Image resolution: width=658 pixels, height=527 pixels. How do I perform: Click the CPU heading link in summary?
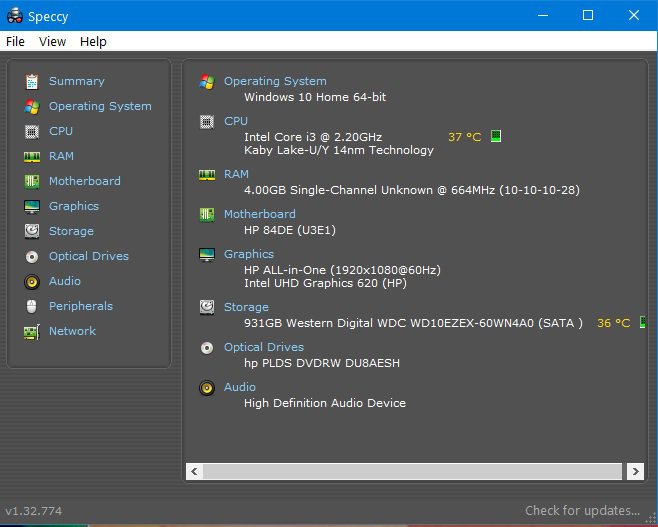236,121
